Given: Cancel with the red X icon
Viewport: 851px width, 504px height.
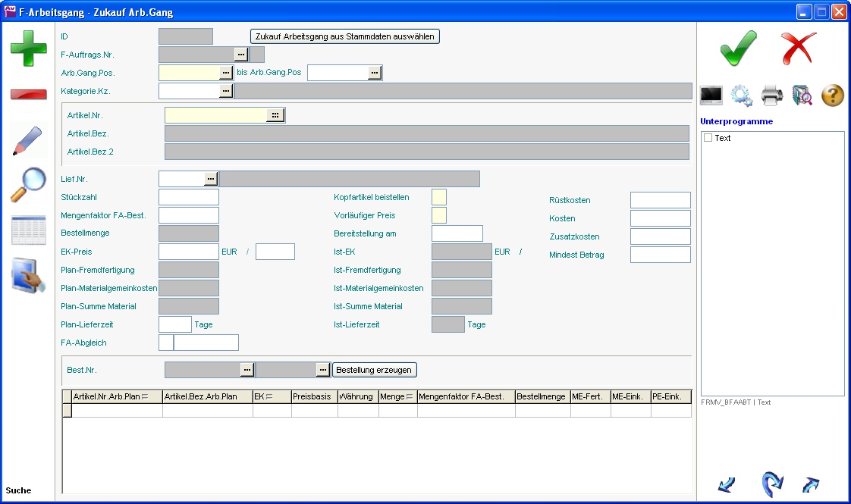Looking at the screenshot, I should tap(799, 49).
